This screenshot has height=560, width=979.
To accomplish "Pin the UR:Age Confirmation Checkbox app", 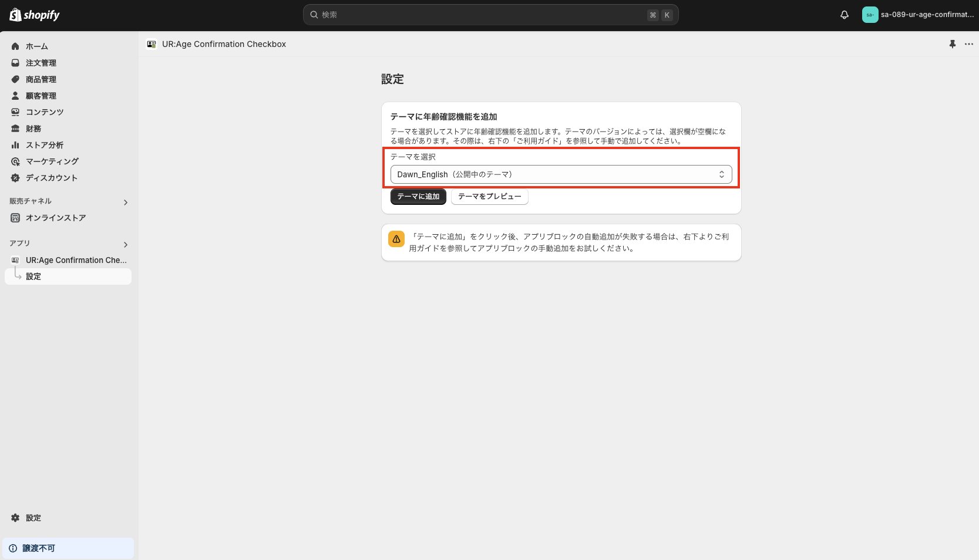I will pyautogui.click(x=953, y=44).
